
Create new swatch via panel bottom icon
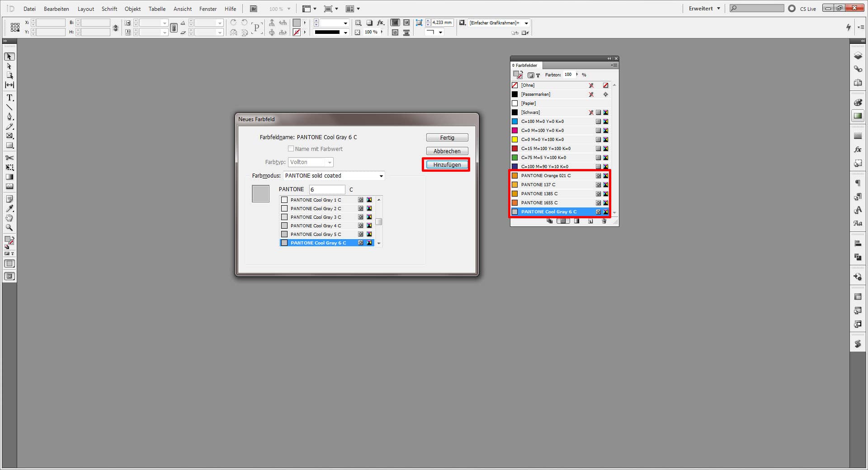coord(590,221)
